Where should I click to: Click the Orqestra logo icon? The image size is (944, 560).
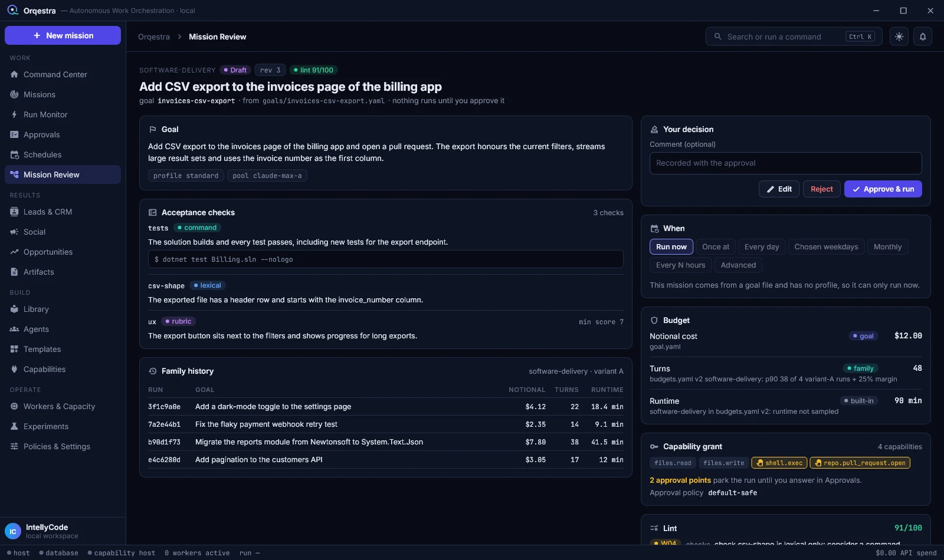pyautogui.click(x=12, y=10)
